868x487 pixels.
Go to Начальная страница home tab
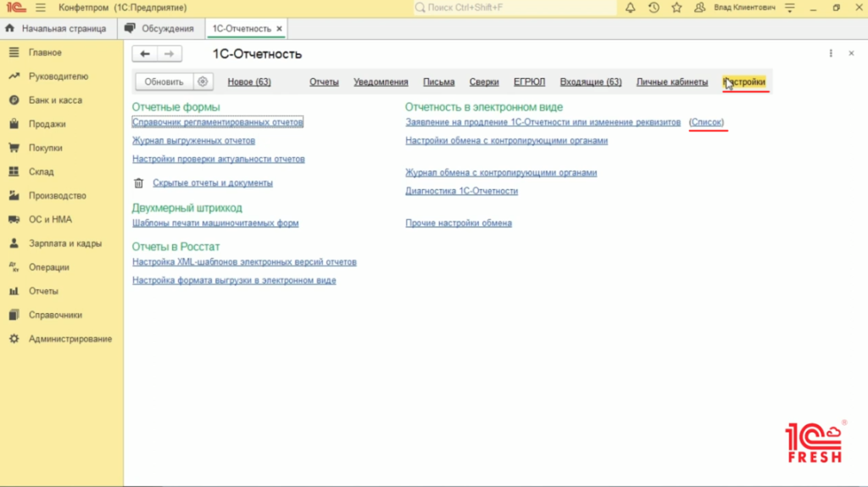pyautogui.click(x=55, y=28)
